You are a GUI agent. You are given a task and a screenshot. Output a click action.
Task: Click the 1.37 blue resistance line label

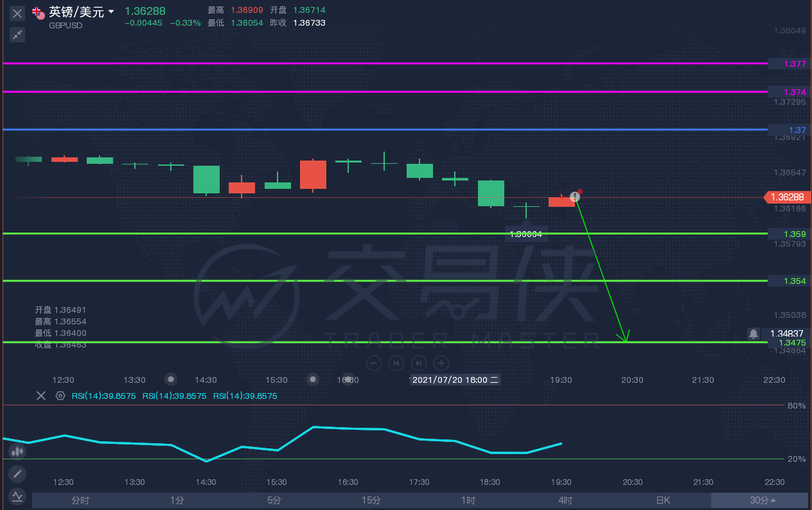[789, 130]
